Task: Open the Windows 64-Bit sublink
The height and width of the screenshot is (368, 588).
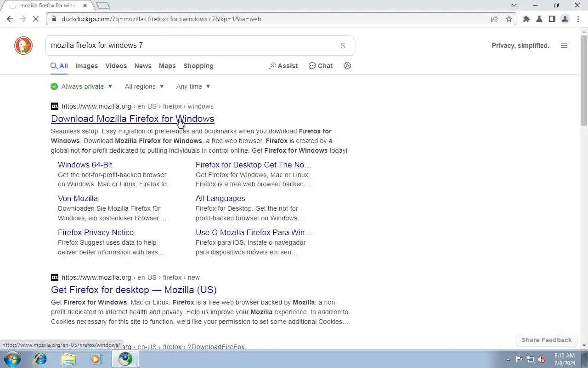Action: tap(85, 165)
